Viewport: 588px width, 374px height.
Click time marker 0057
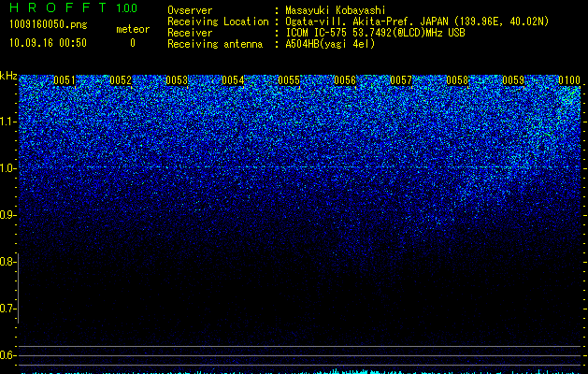(x=401, y=80)
